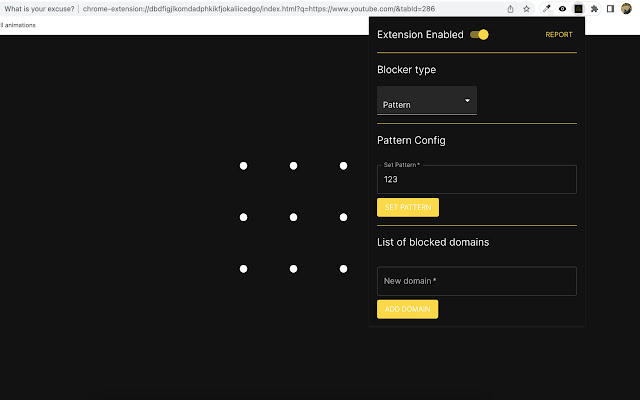Screen dimensions: 640x400
Task: Open the black square blocker extension icon
Action: (578, 8)
